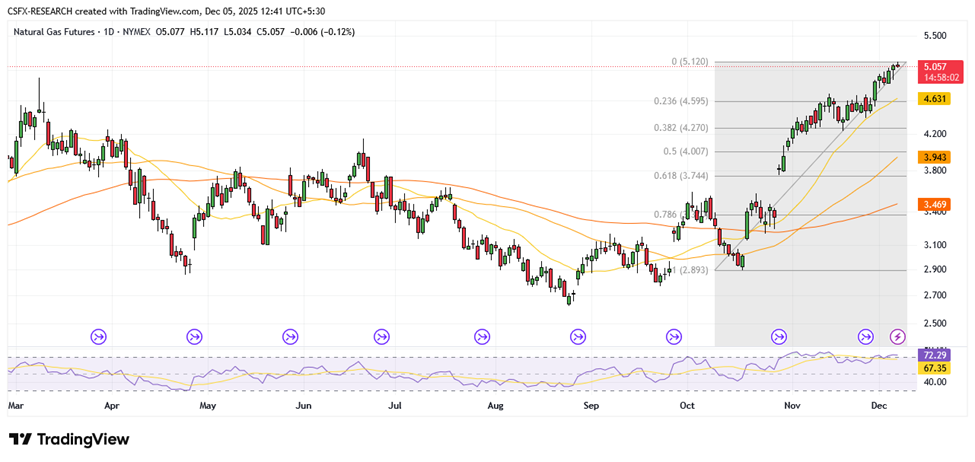Open the rollover marker icon just before June
975x462 pixels.
(x=290, y=337)
